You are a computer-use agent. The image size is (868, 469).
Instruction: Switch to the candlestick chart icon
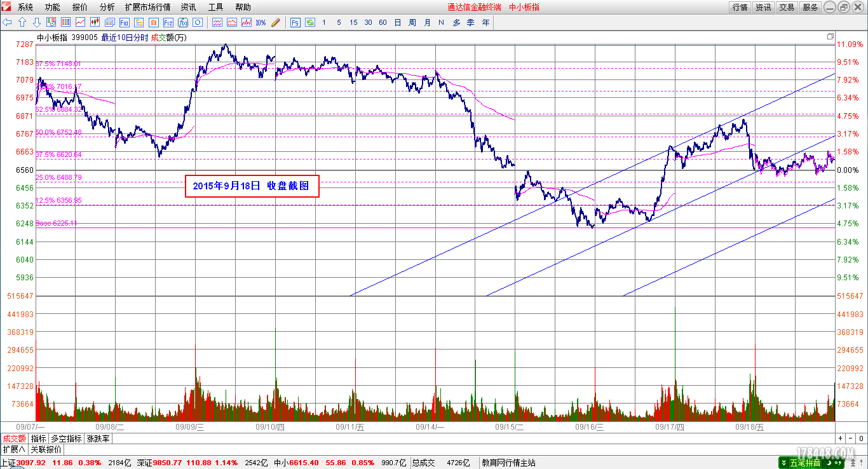pyautogui.click(x=95, y=22)
